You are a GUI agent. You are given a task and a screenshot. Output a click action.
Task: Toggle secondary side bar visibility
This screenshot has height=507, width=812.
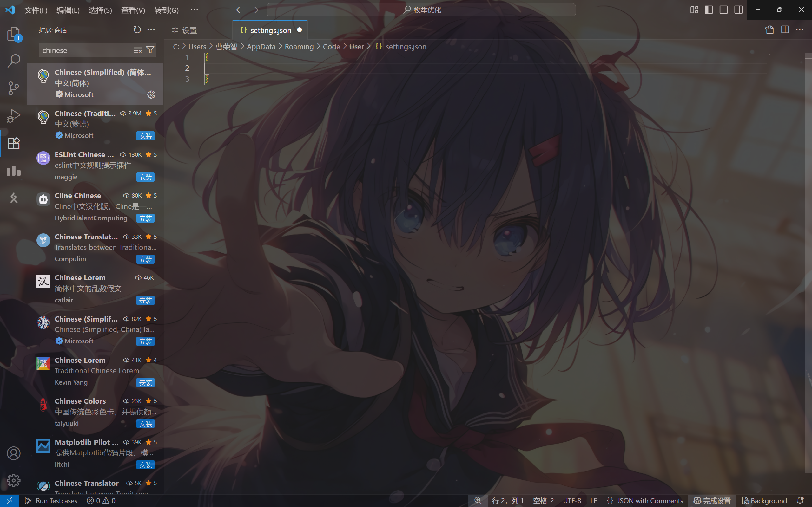(x=738, y=10)
